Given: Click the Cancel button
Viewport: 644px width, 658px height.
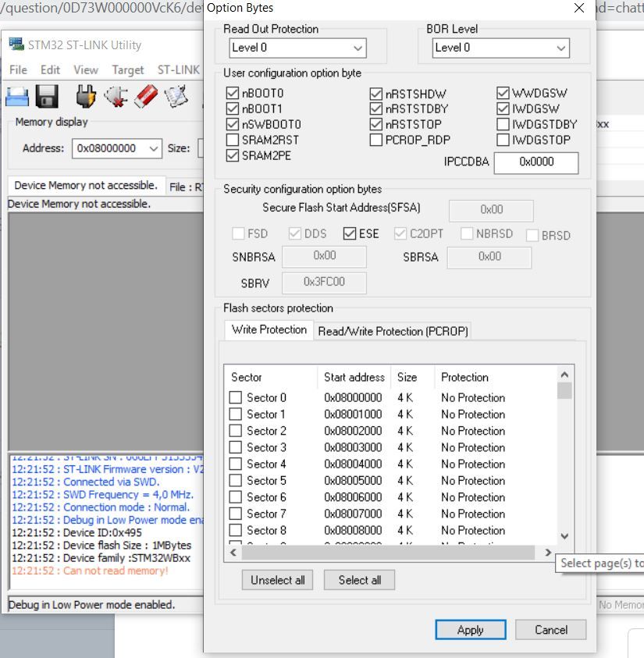Looking at the screenshot, I should tap(550, 630).
